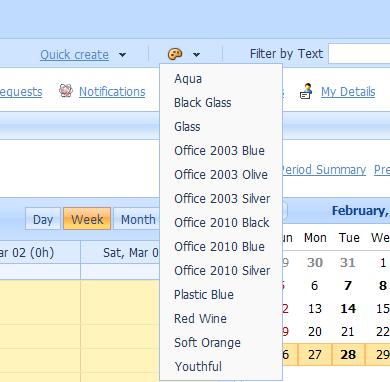Click the Notifications flower icon
This screenshot has width=390, height=382.
[66, 91]
